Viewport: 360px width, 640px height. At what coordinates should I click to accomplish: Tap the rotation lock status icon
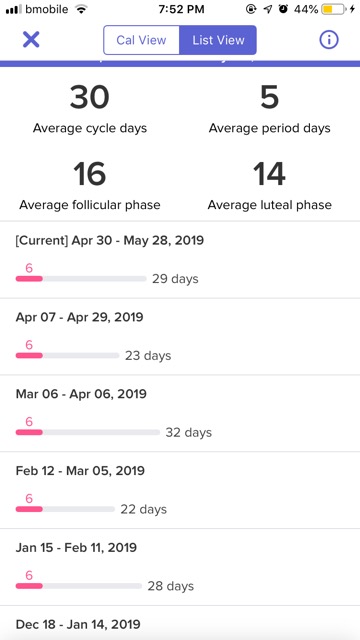click(251, 9)
